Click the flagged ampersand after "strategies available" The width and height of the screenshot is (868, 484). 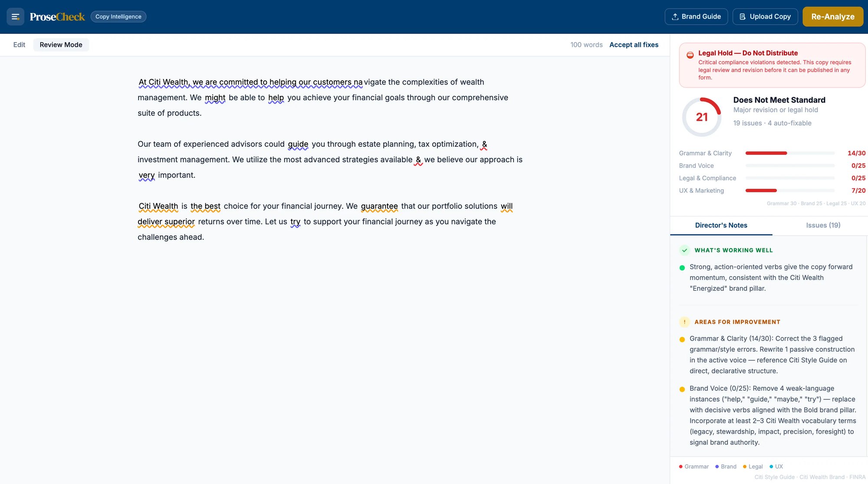(418, 160)
